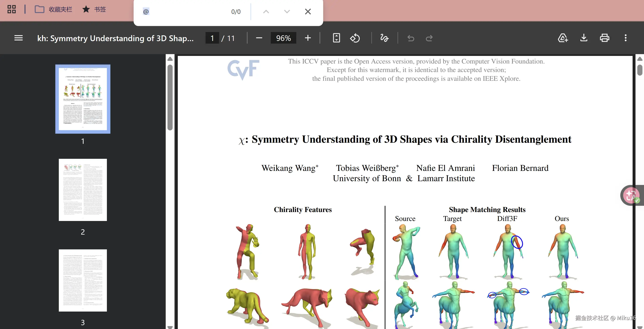This screenshot has width=644, height=329.
Task: Go to previous search result
Action: pos(266,11)
